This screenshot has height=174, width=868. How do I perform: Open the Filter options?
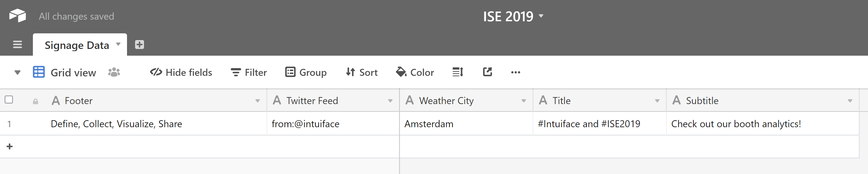(249, 72)
